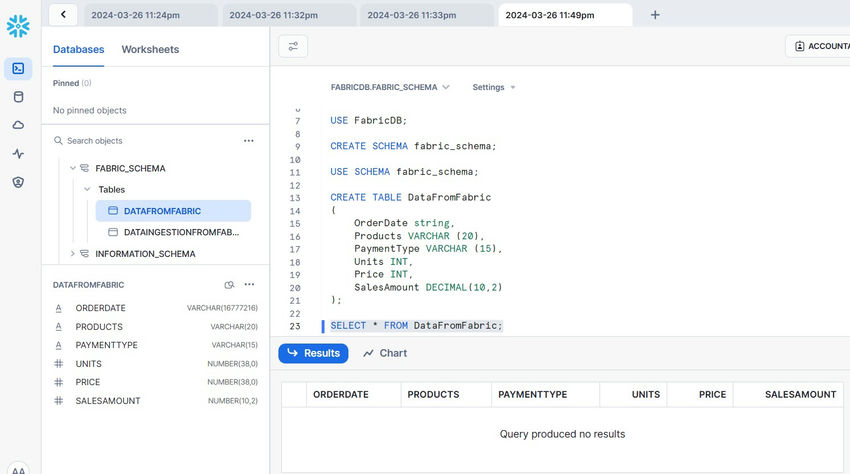Open worksheet tab 2024-03-26 11:33pm
Image resolution: width=850 pixels, height=474 pixels.
point(427,15)
